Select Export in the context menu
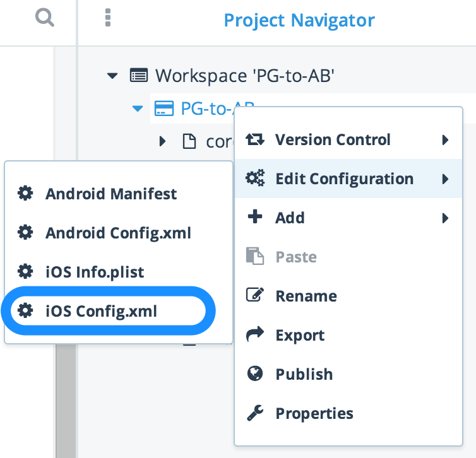Image resolution: width=476 pixels, height=458 pixels. (300, 335)
